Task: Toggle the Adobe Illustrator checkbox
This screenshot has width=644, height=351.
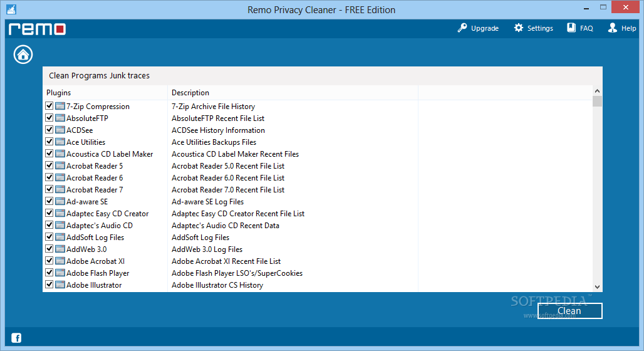Action: coord(49,285)
